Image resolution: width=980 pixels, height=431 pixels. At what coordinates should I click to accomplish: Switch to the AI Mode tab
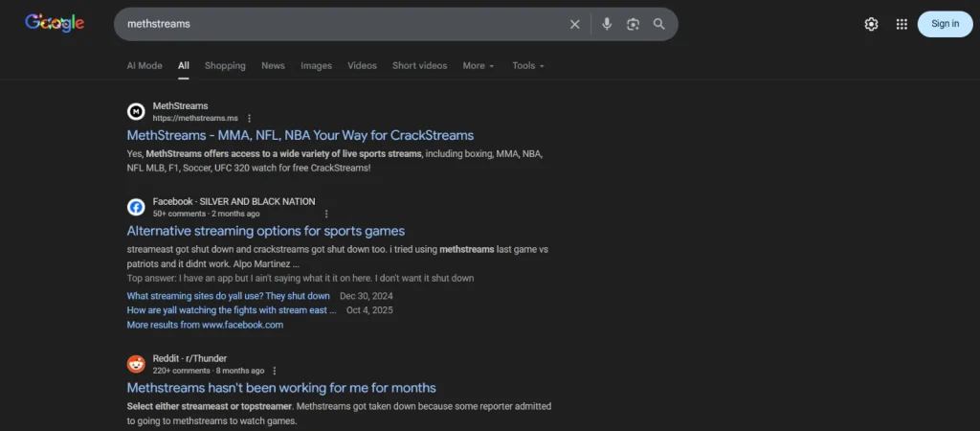click(x=145, y=66)
